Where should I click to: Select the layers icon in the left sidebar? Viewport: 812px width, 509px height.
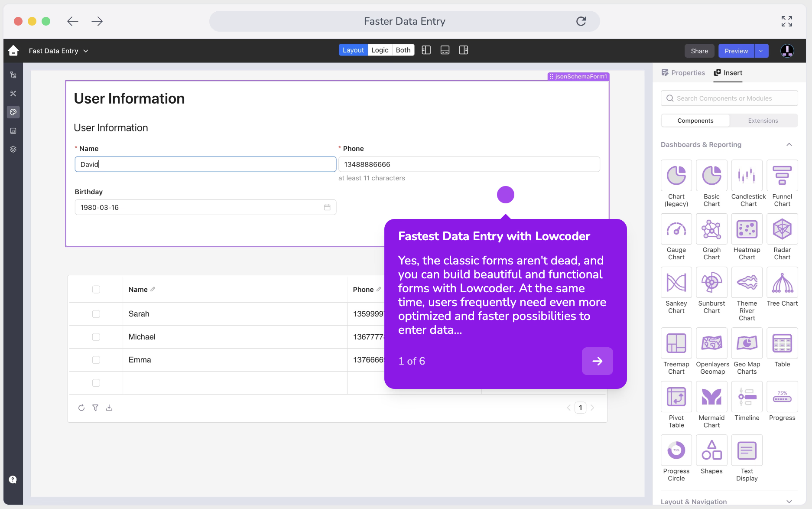click(13, 149)
